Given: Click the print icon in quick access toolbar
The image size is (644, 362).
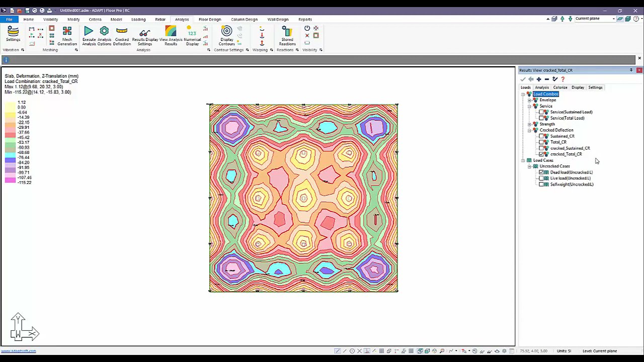Looking at the screenshot, I should coord(49,11).
